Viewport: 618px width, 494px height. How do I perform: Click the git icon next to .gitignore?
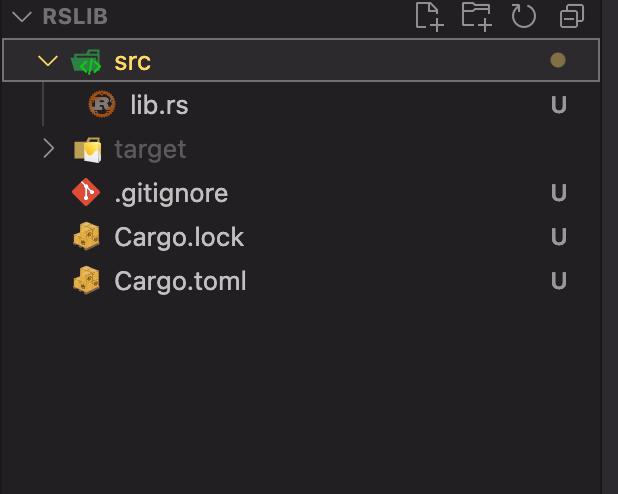click(x=86, y=192)
